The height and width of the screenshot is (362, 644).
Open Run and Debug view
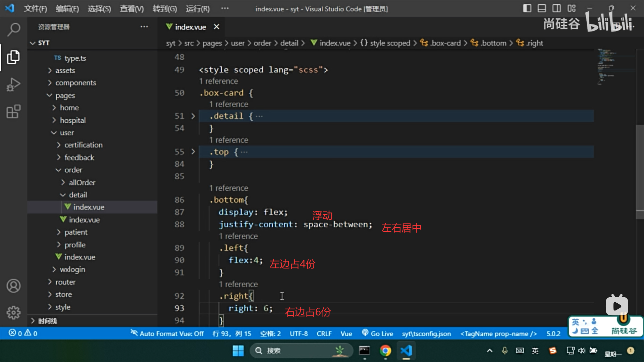(x=13, y=84)
